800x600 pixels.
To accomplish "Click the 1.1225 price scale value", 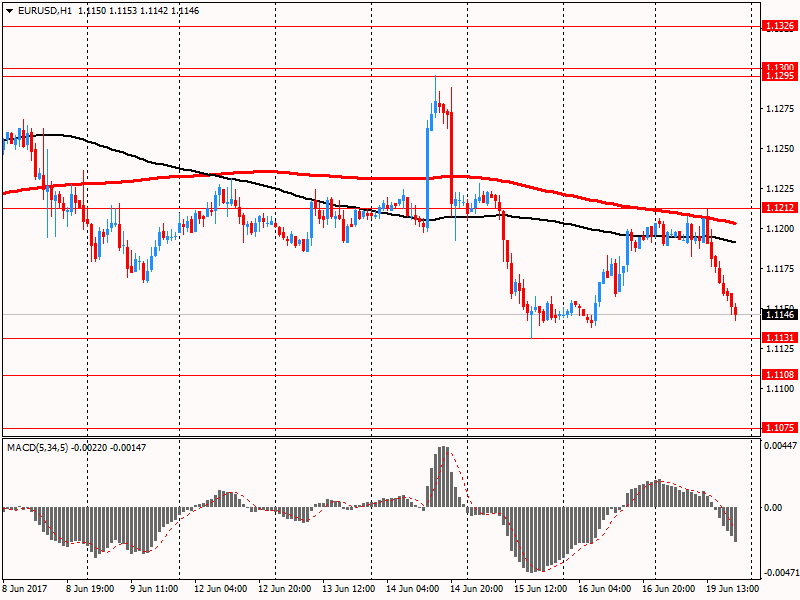I will tap(780, 189).
